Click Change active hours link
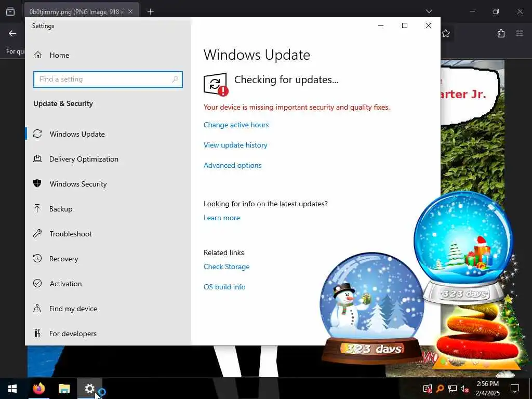Image resolution: width=532 pixels, height=399 pixels. [236, 125]
